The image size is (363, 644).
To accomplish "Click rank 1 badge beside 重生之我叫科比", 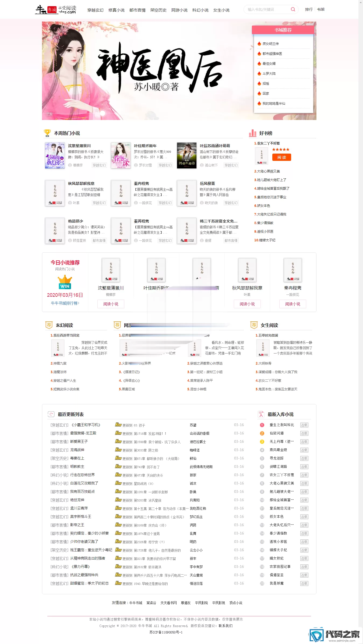I will point(262,425).
